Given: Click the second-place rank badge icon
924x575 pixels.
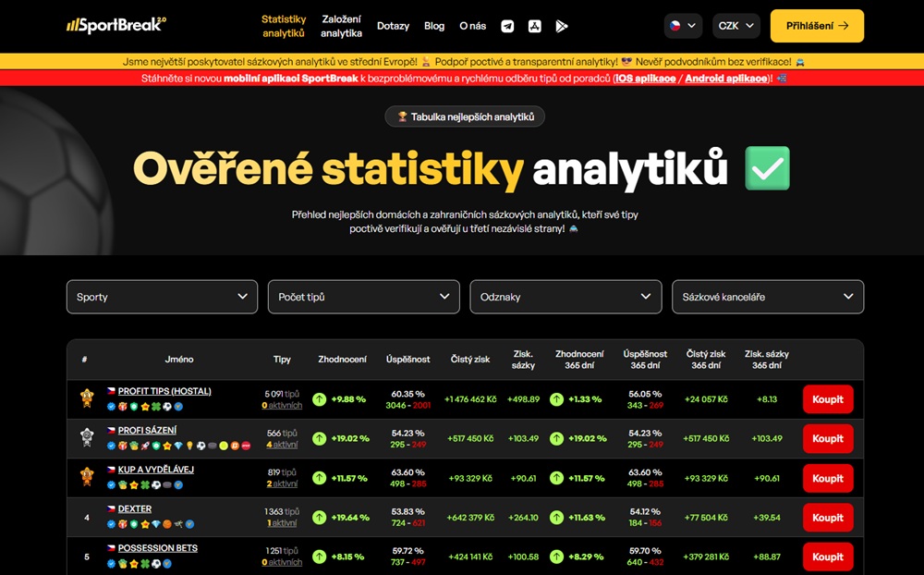Looking at the screenshot, I should point(87,438).
